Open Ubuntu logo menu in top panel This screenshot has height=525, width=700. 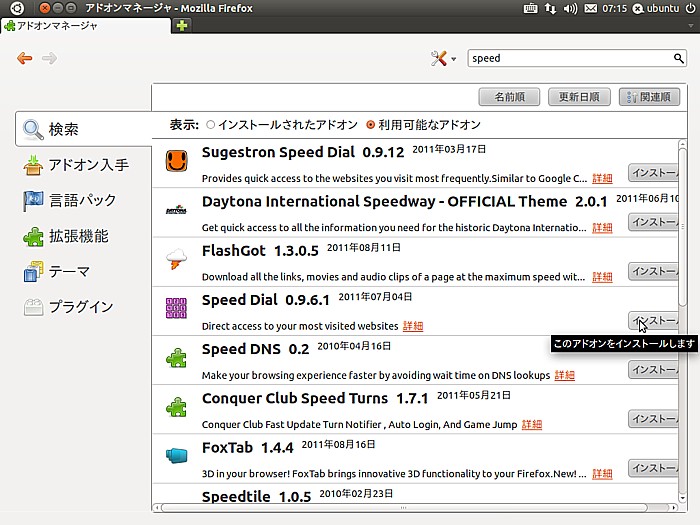point(17,8)
